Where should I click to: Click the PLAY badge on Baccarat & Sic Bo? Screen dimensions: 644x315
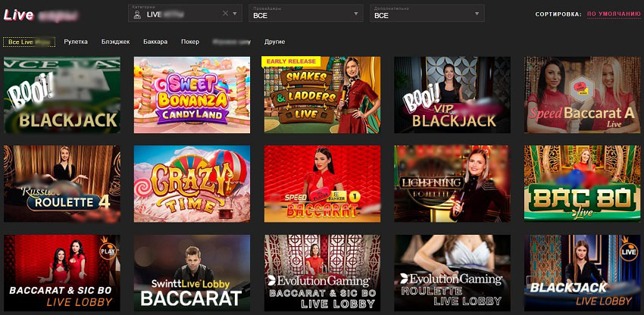tap(108, 250)
